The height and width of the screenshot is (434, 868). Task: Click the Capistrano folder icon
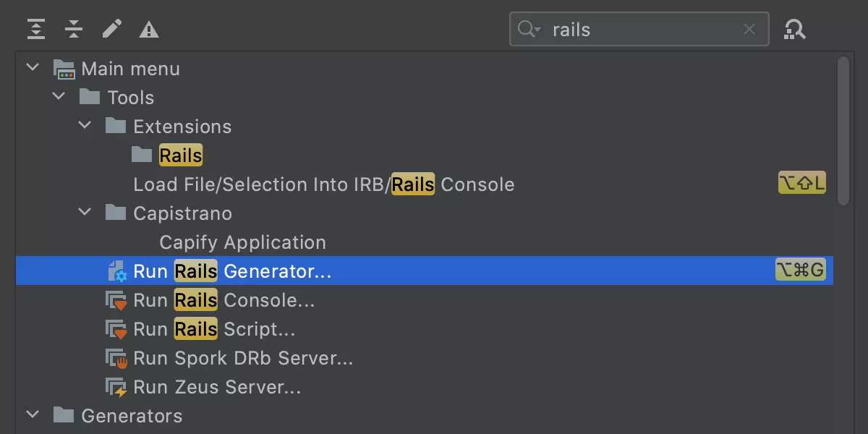coord(116,213)
